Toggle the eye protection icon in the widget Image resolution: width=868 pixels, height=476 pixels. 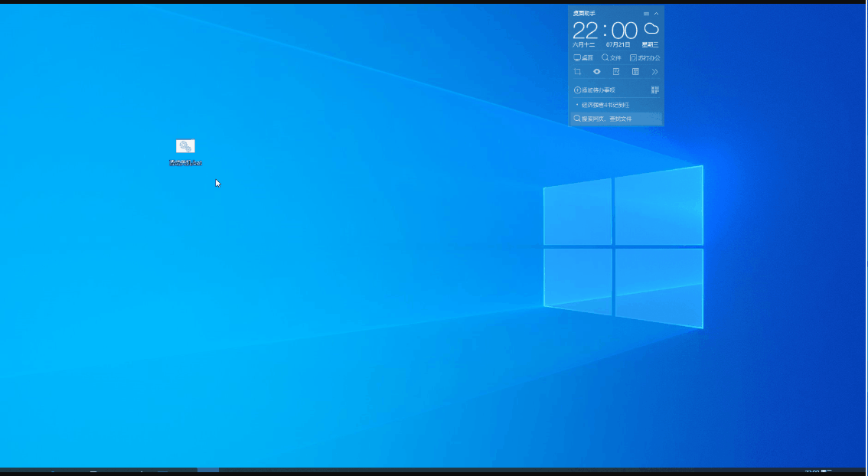[597, 71]
